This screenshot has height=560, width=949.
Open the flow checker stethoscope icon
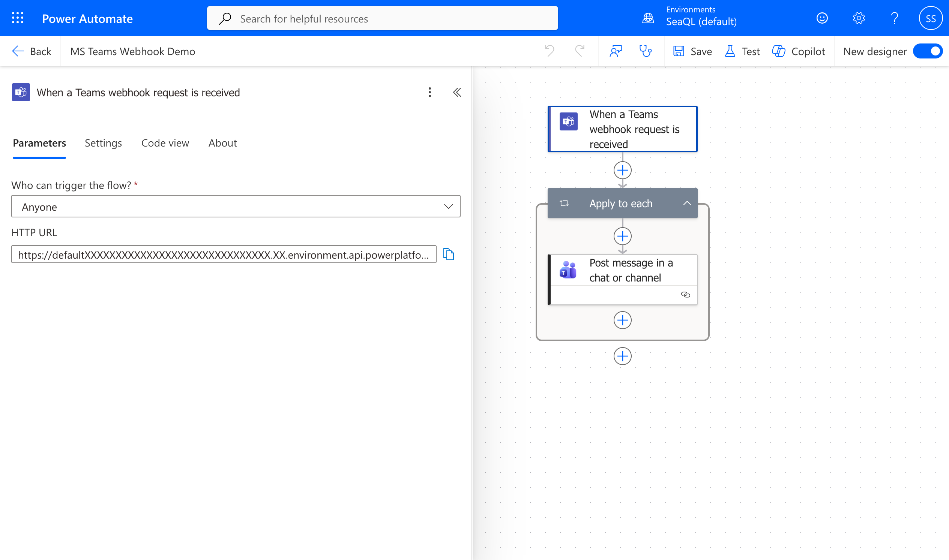(x=646, y=51)
